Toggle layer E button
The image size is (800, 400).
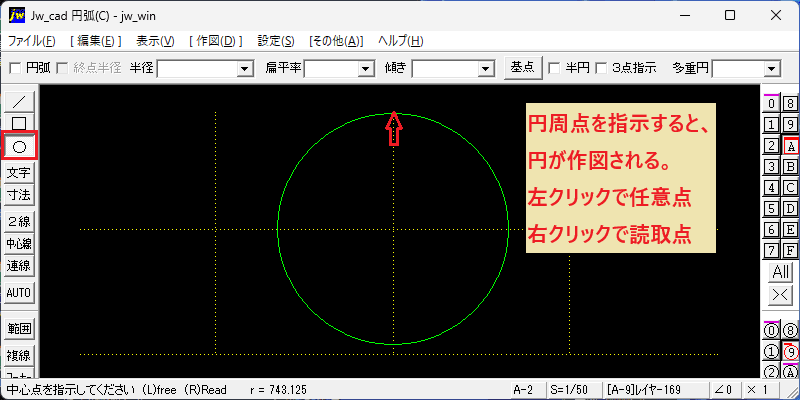790,230
